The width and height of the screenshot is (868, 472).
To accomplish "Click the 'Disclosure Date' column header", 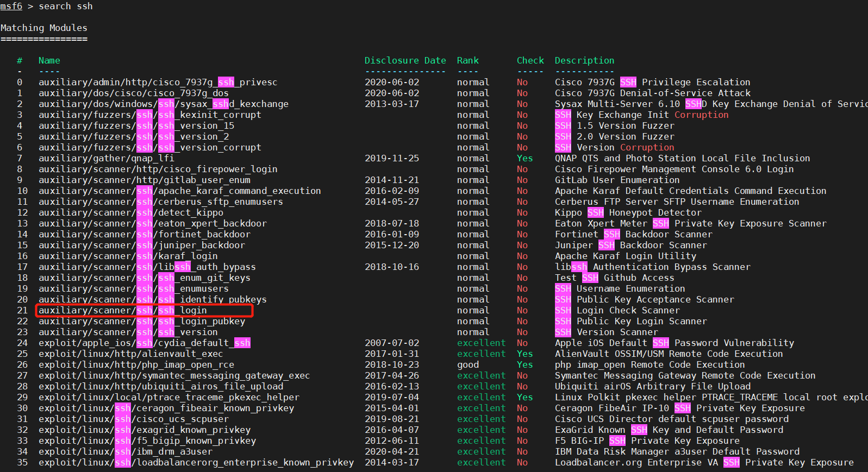I will point(405,60).
